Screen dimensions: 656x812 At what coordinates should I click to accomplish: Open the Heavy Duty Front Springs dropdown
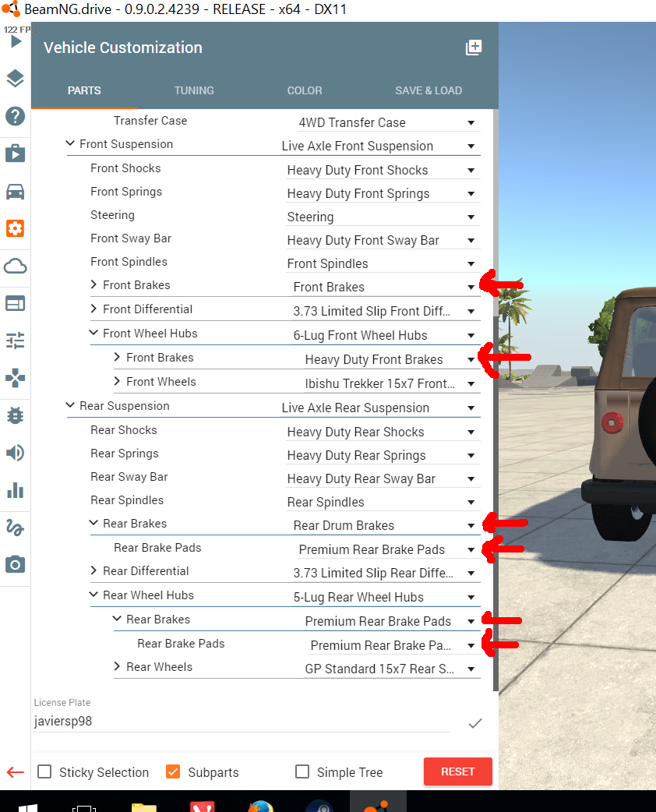coord(383,193)
